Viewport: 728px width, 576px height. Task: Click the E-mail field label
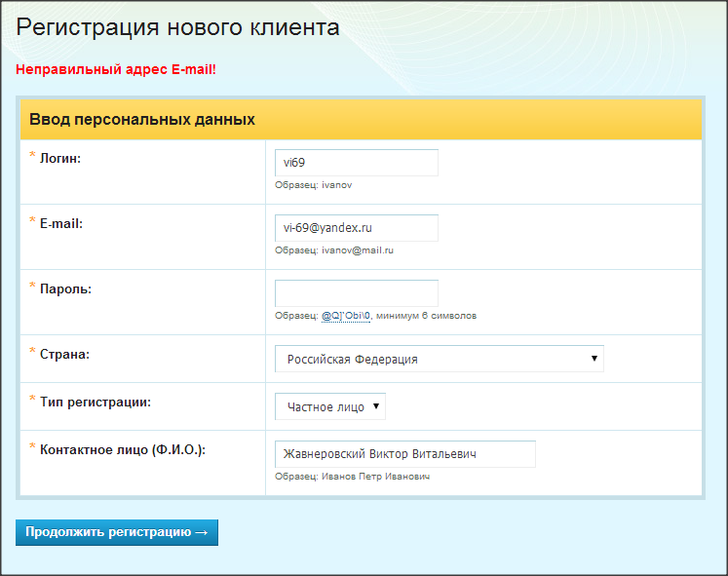[60, 223]
